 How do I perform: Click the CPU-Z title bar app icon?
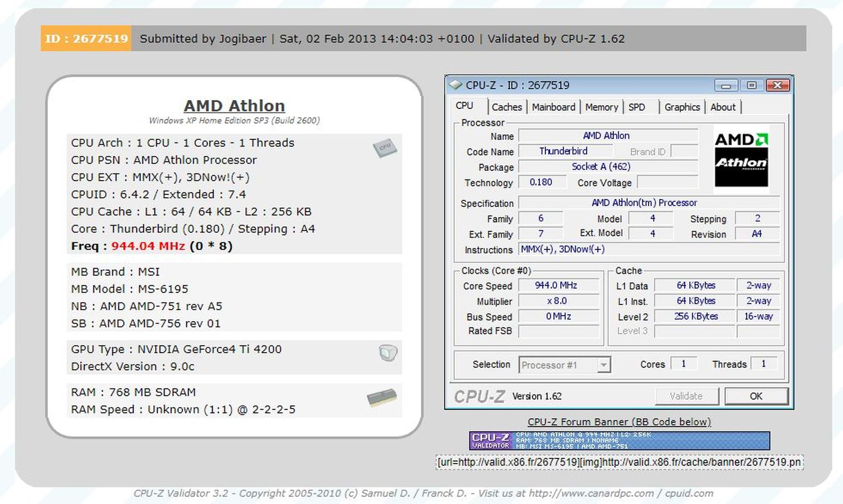(x=455, y=85)
